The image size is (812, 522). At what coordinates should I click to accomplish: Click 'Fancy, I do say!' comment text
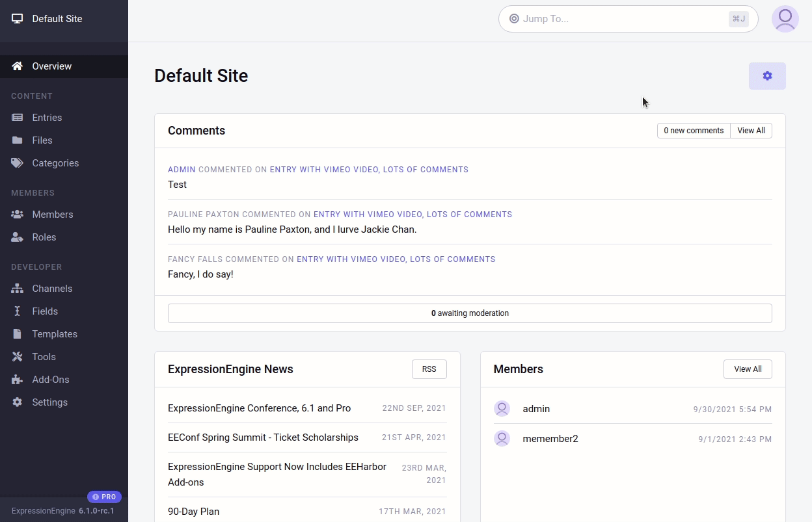200,274
